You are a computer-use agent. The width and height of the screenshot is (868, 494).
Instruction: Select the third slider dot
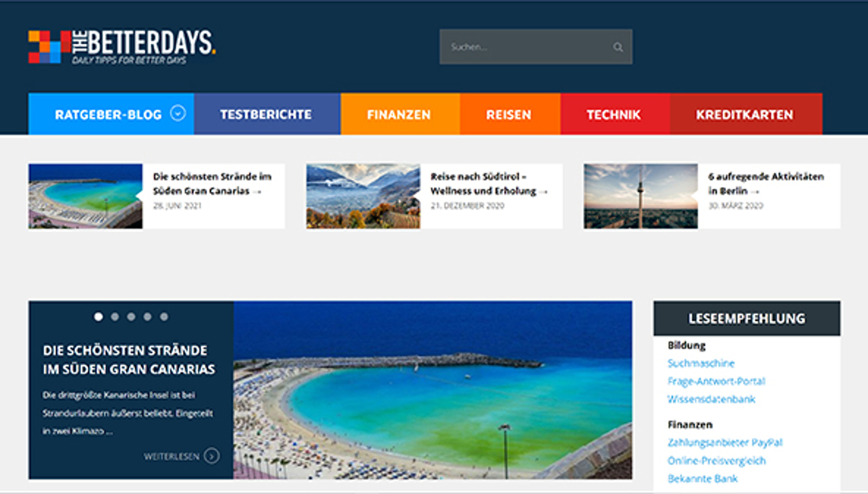coord(131,317)
